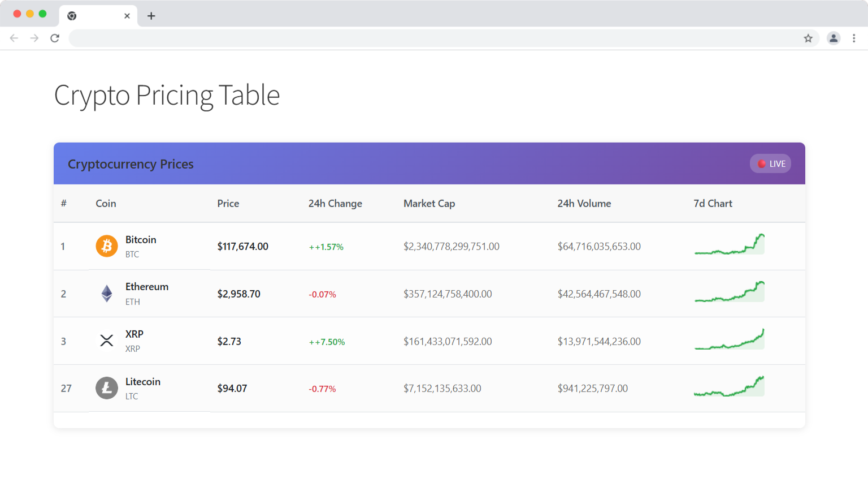Click Bitcoin's 7d chart sparkline
The height and width of the screenshot is (478, 868).
pos(729,245)
